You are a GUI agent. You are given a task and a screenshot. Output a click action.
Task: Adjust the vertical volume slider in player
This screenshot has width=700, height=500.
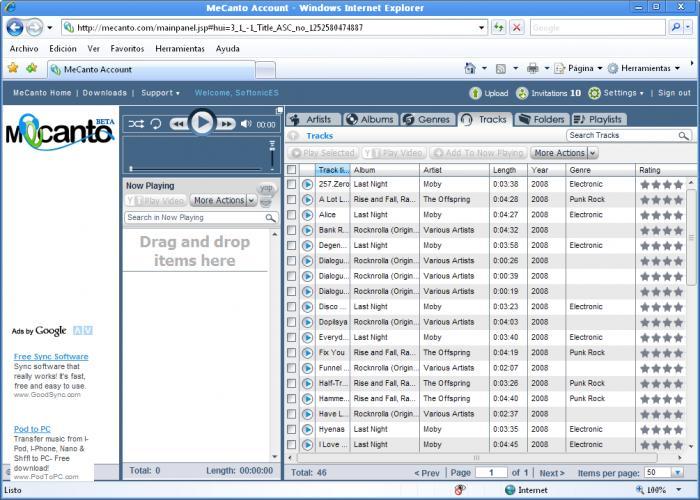point(272,156)
